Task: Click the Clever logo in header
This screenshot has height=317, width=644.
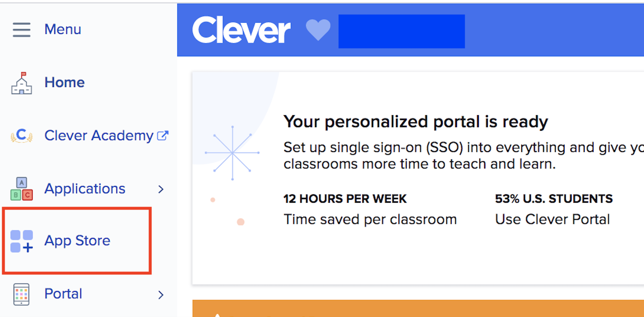Action: click(241, 30)
